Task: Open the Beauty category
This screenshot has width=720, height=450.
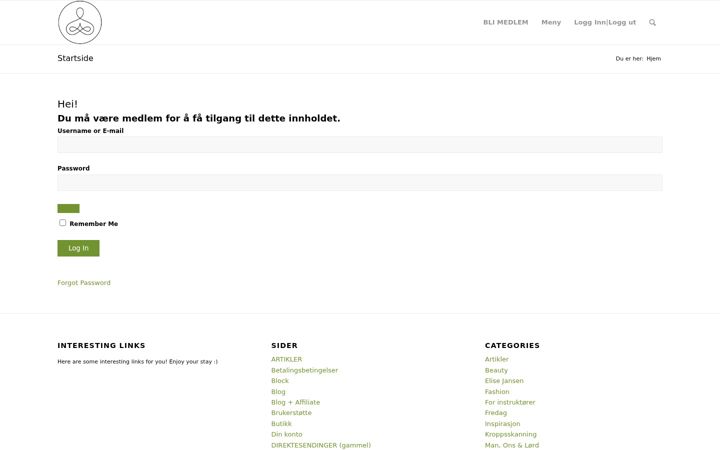Action: pos(496,370)
